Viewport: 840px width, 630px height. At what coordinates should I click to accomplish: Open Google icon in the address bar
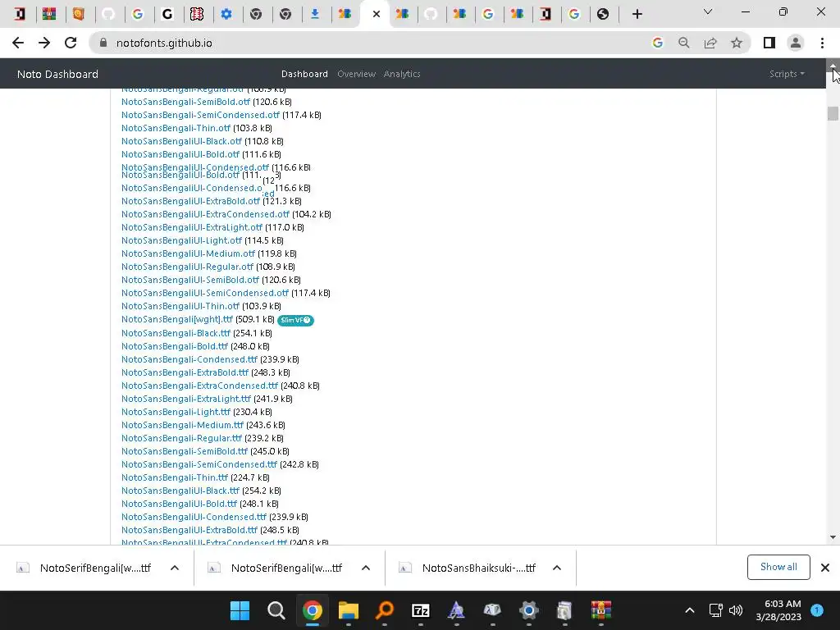[657, 43]
